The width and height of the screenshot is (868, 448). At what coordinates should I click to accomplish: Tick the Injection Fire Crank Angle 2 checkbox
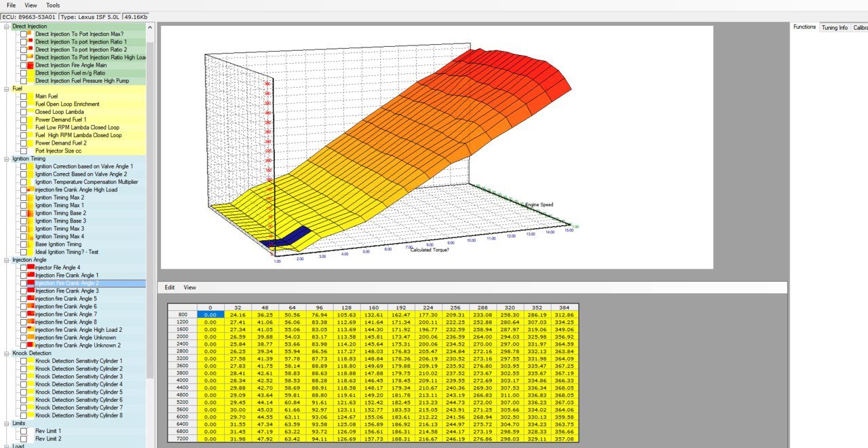24,283
